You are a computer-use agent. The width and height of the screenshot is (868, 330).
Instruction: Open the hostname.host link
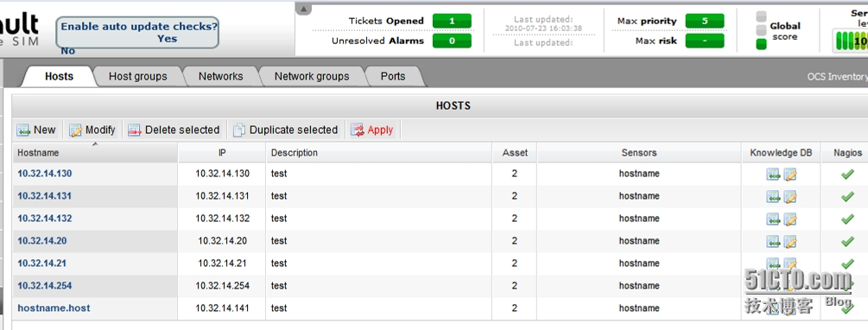click(54, 308)
